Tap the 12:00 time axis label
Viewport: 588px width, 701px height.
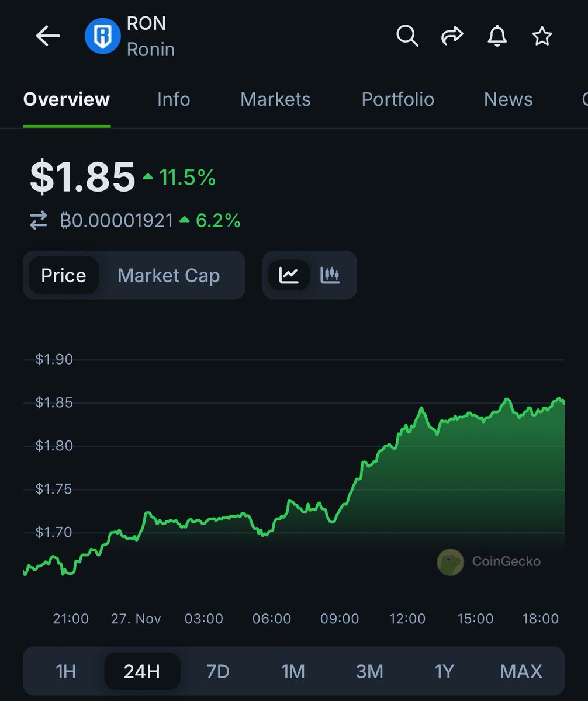pyautogui.click(x=407, y=619)
